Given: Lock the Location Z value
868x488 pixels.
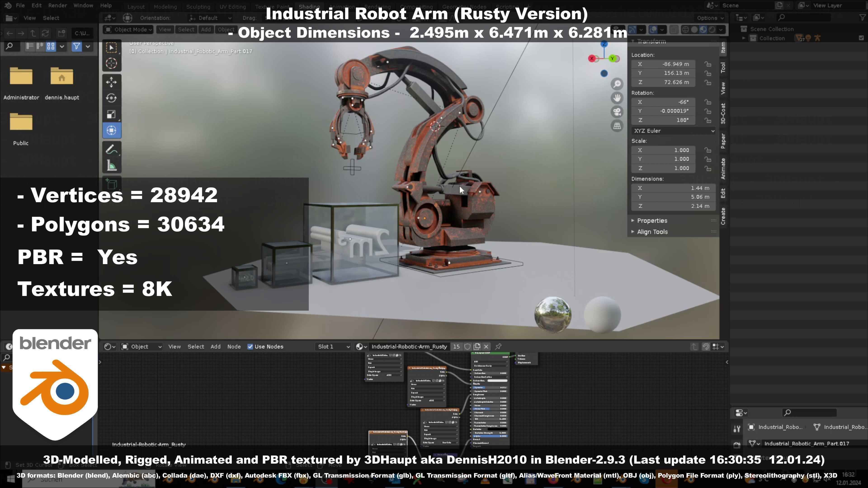Looking at the screenshot, I should [x=708, y=82].
